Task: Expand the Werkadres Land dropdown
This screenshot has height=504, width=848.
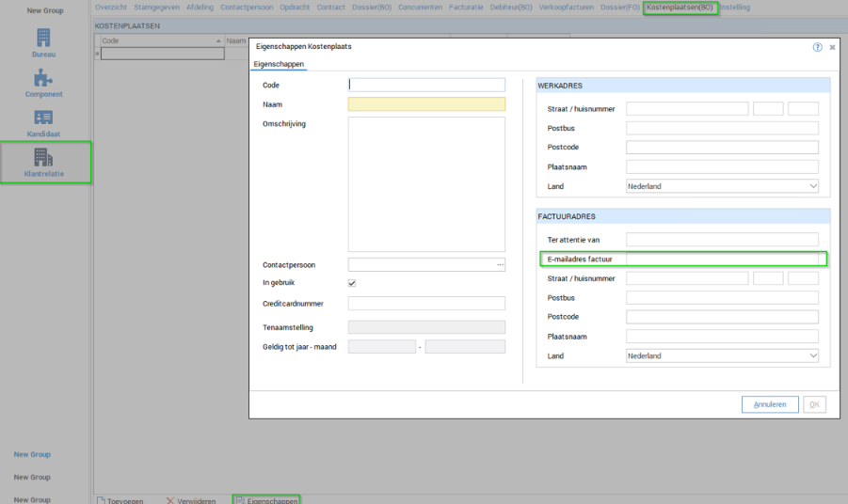Action: tap(812, 186)
